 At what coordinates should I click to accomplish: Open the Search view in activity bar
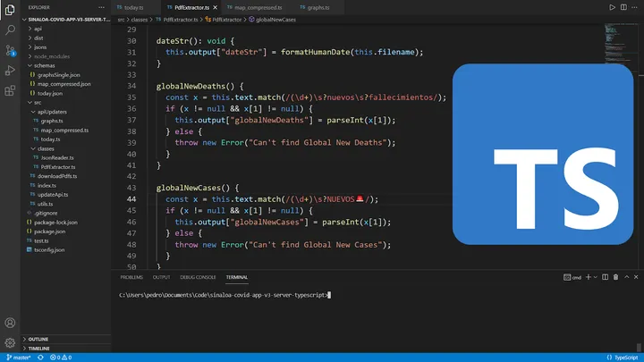coord(10,29)
